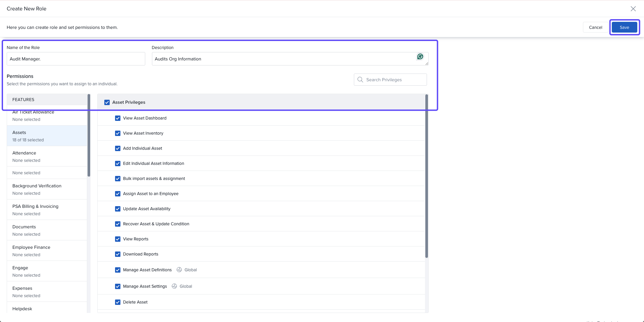Click the Name of the Role field
This screenshot has height=322, width=644.
click(x=76, y=59)
